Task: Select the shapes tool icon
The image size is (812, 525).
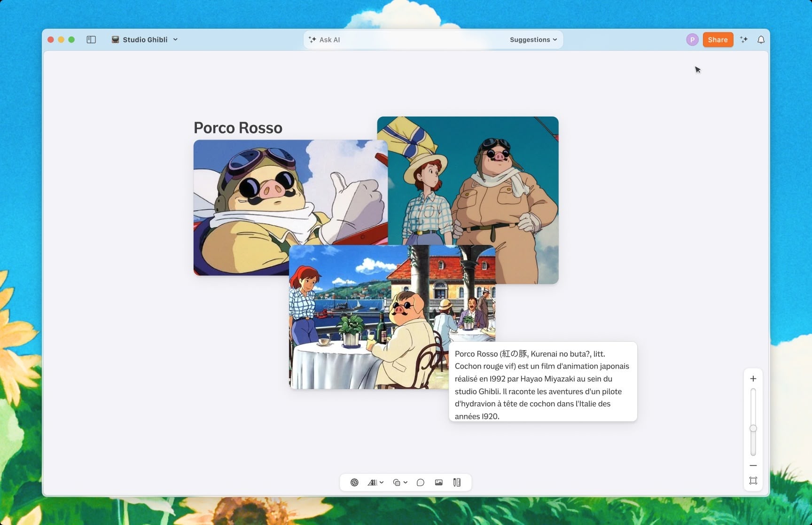Action: coord(397,482)
